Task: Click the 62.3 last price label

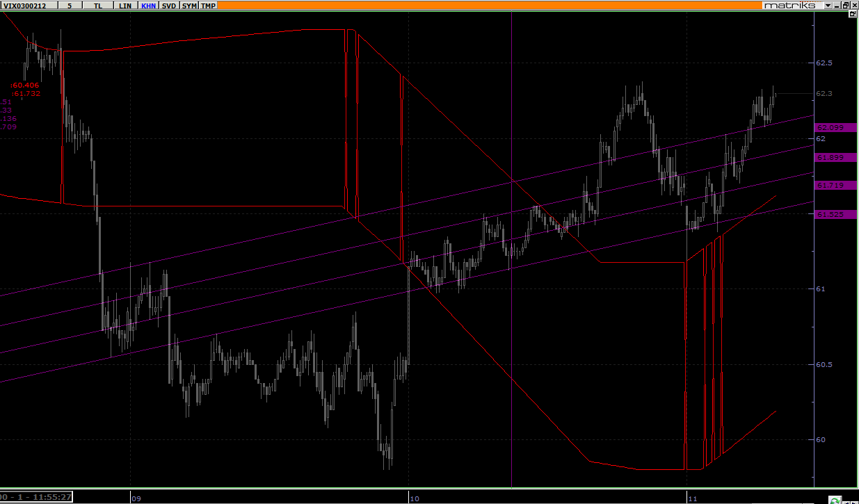Action: click(x=824, y=93)
